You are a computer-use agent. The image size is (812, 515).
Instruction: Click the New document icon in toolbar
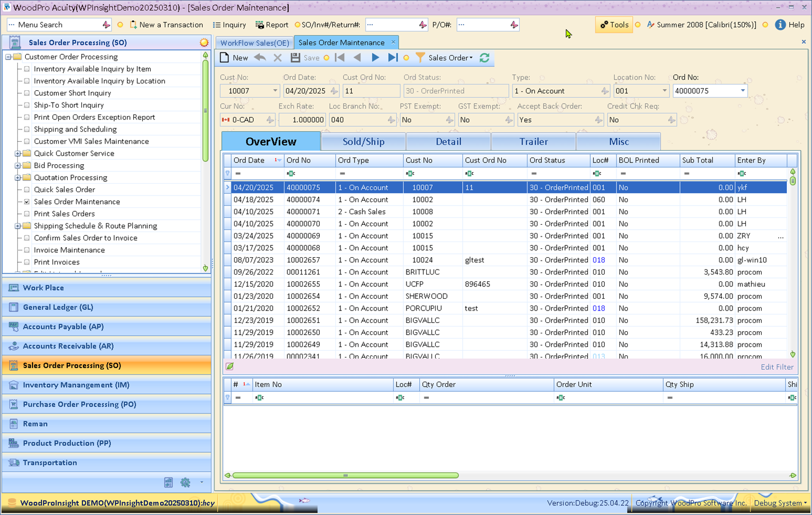tap(225, 58)
